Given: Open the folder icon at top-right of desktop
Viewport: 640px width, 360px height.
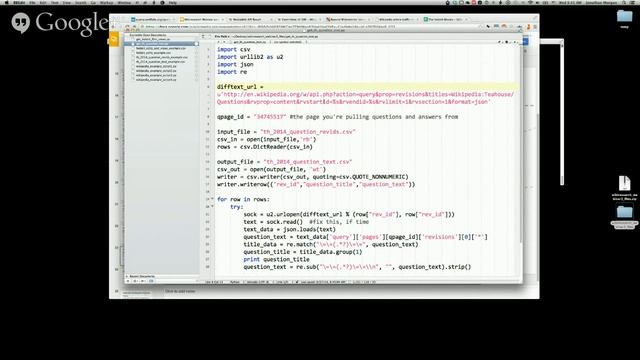Looking at the screenshot, I should click(624, 16).
